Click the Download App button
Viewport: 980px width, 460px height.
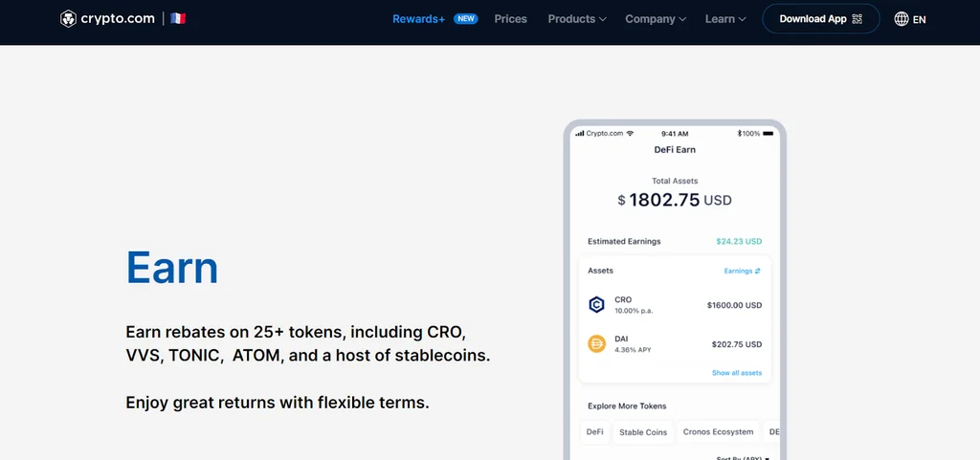pos(820,19)
